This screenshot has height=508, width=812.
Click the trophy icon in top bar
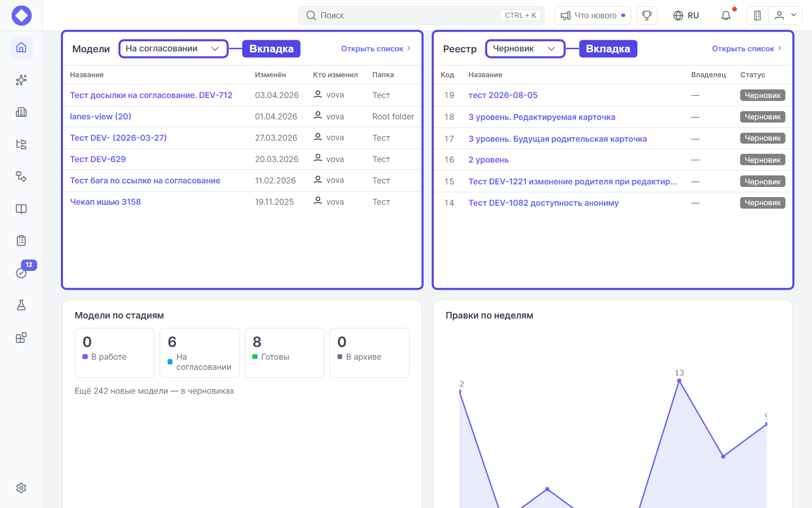pyautogui.click(x=647, y=15)
